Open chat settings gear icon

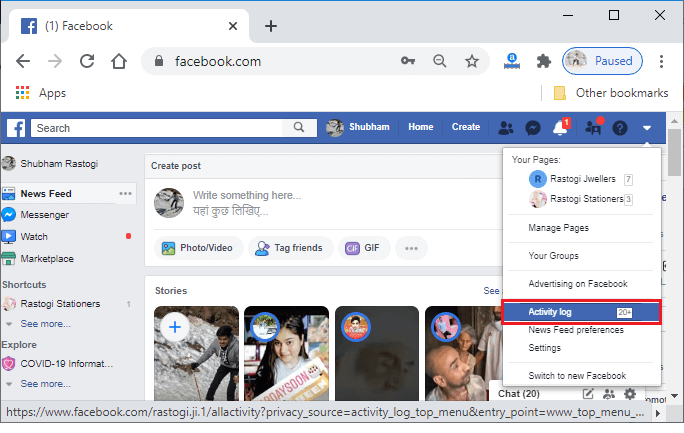point(629,394)
